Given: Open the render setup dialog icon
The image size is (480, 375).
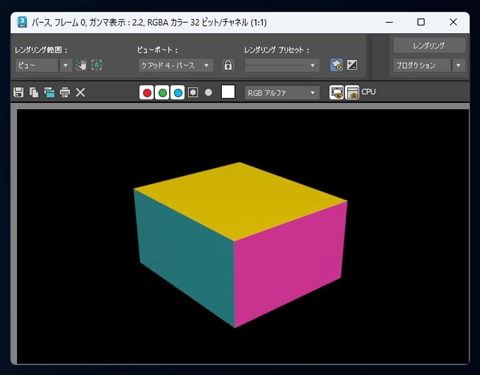Looking at the screenshot, I should pyautogui.click(x=336, y=65).
